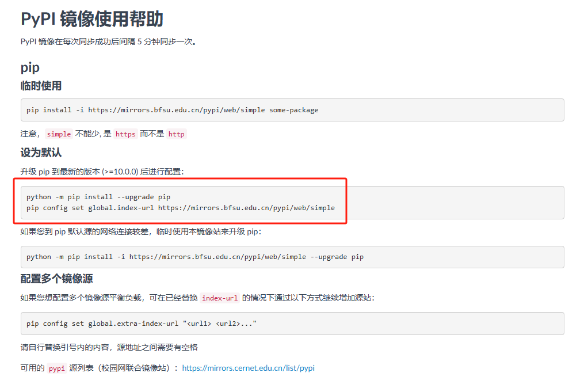
Task: Click the 'PyPI 镜像使用帮助' page title
Action: point(92,19)
